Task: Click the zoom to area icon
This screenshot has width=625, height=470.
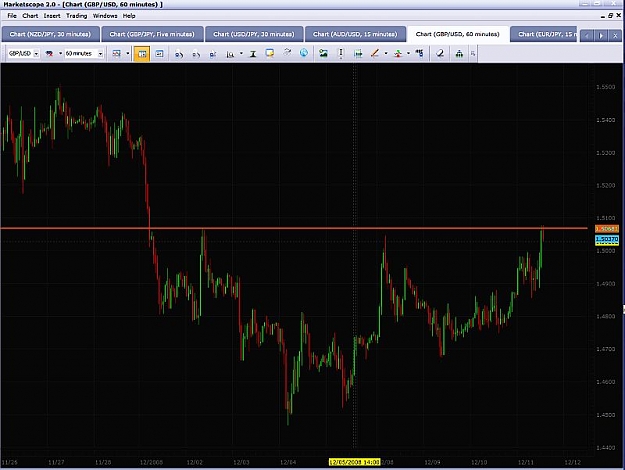Action: tap(213, 53)
